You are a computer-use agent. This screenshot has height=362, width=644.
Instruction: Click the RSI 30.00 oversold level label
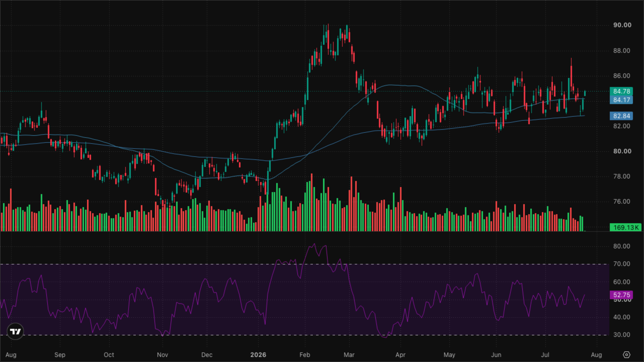622,335
